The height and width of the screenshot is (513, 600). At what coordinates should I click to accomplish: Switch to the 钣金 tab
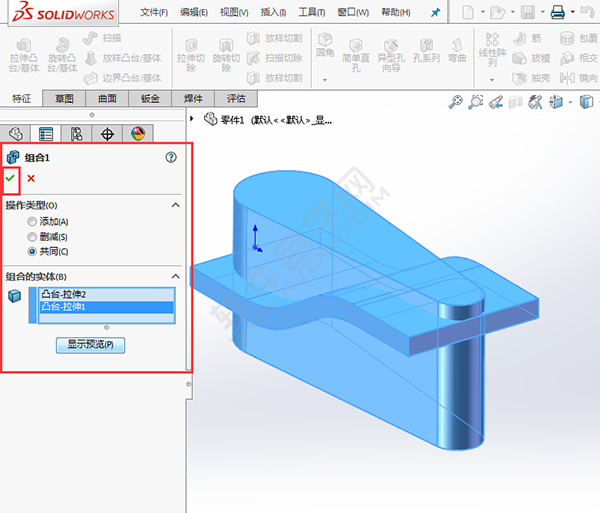[x=150, y=98]
